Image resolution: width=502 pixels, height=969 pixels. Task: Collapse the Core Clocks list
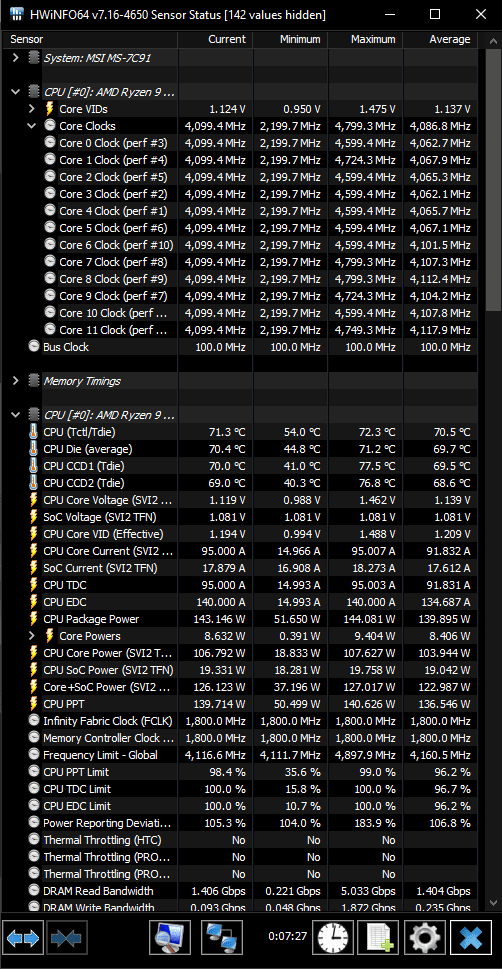pyautogui.click(x=32, y=126)
